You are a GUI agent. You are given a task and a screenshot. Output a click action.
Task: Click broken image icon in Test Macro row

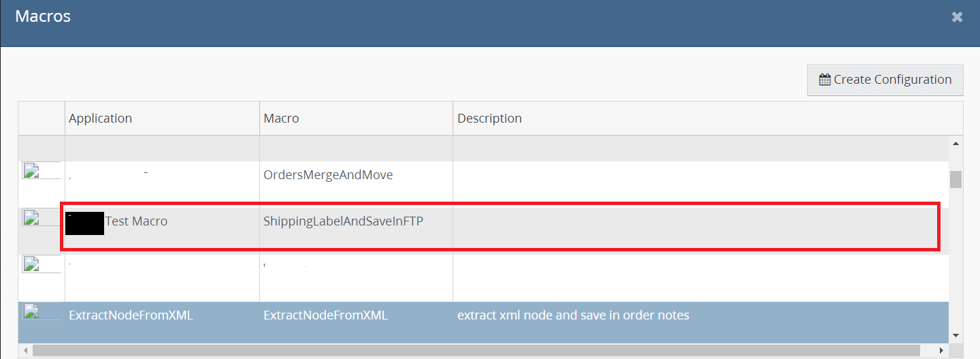point(31,217)
